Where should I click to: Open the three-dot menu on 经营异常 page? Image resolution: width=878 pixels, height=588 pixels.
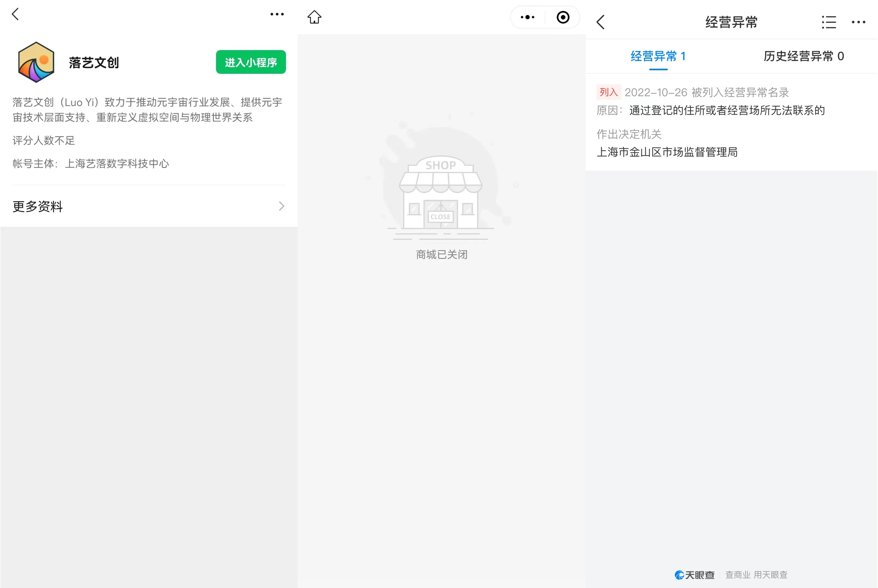click(x=859, y=22)
